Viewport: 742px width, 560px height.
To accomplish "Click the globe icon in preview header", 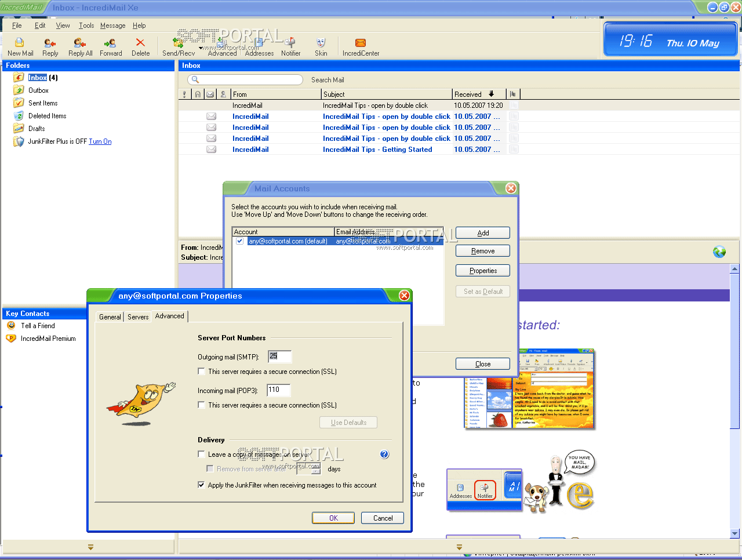I will pyautogui.click(x=719, y=252).
